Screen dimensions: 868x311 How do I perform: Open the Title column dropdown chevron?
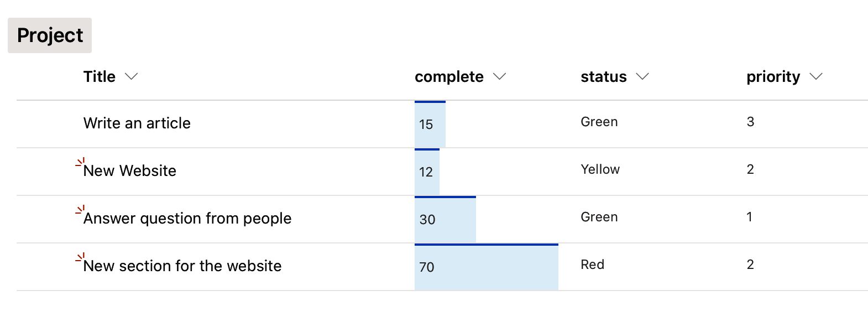tap(131, 76)
